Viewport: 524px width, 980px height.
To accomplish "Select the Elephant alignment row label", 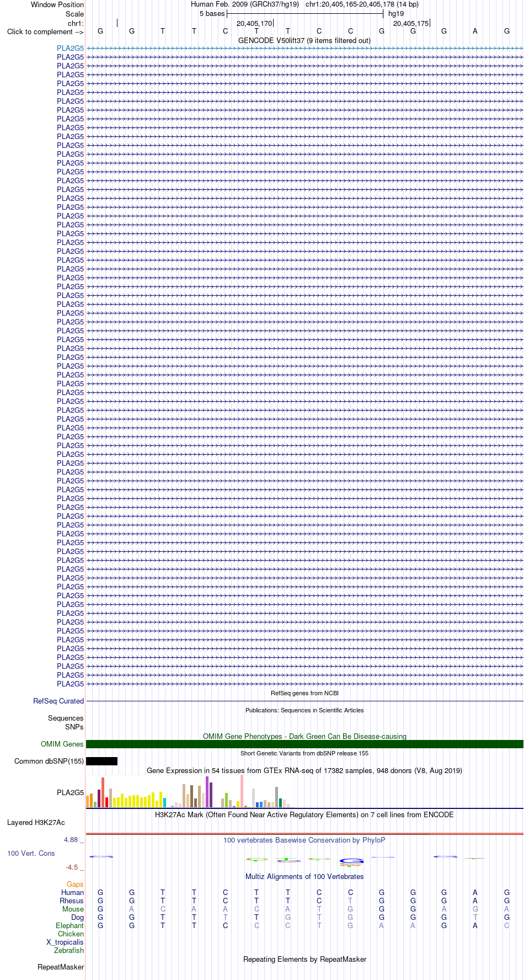I will pos(69,926).
